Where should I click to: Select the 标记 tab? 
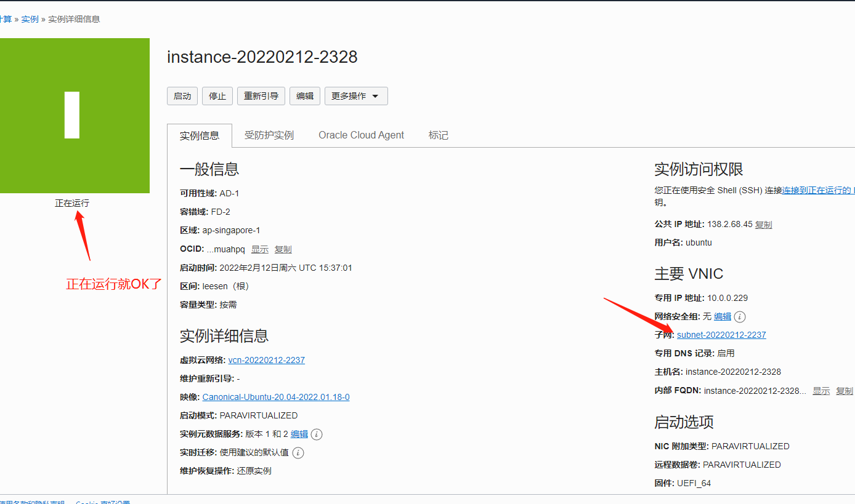[x=438, y=135]
